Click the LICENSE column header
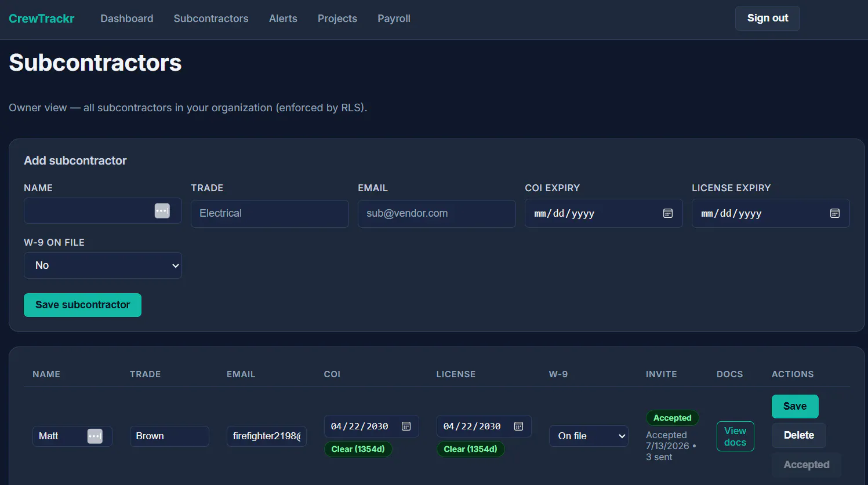 [x=456, y=374]
